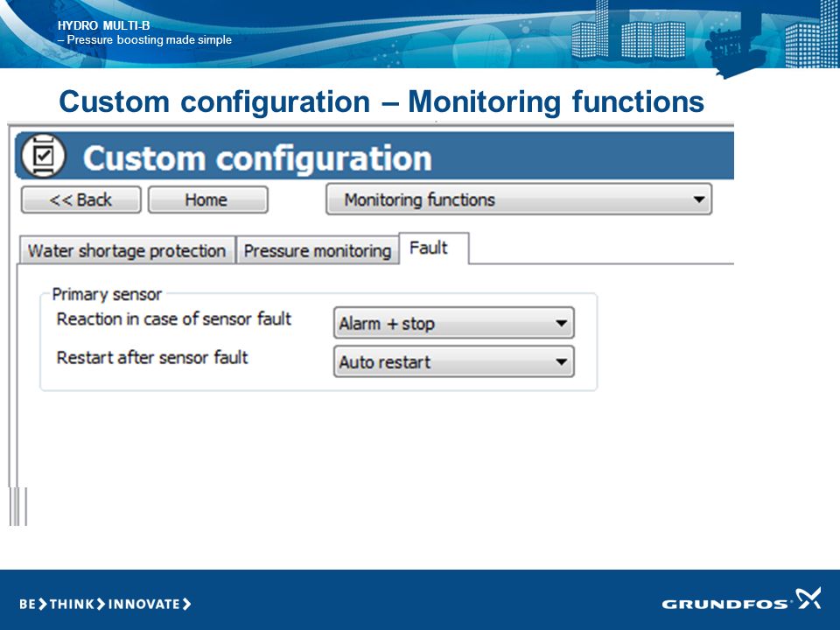Open the Alarm + stop dropdown

[454, 323]
